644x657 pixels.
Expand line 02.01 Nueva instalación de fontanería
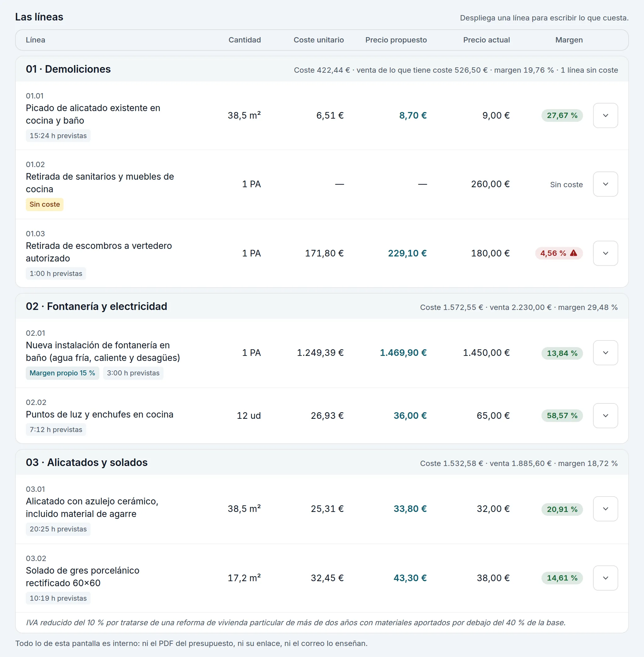[x=605, y=353]
